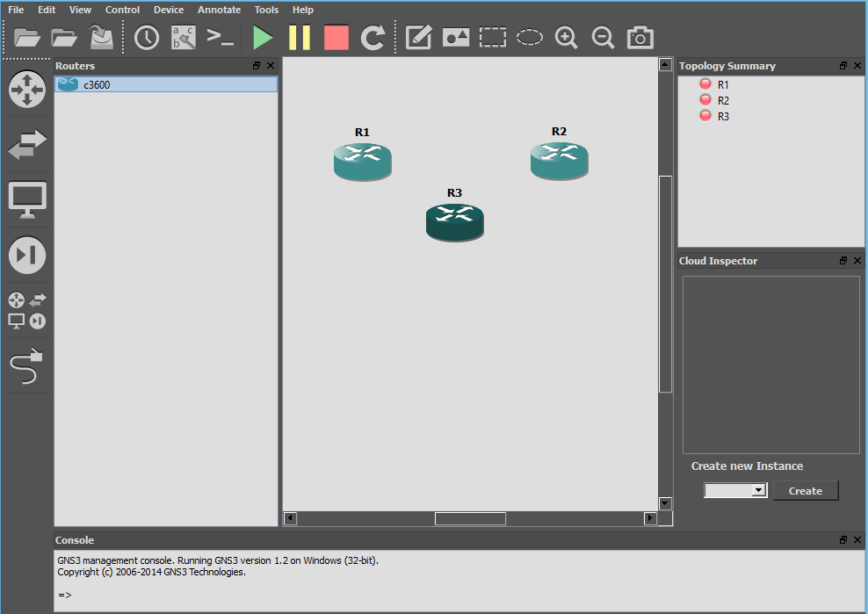
Task: Float the Topology Summary panel
Action: click(x=843, y=65)
